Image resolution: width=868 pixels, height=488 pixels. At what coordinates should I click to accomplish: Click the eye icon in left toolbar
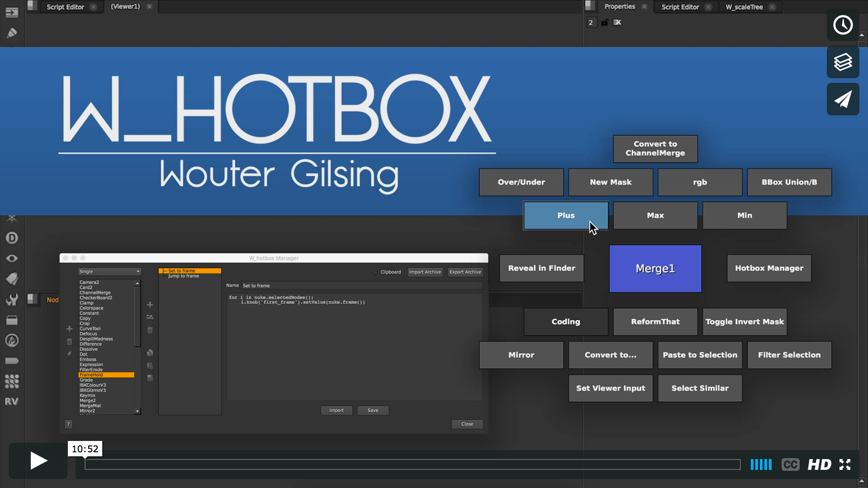point(12,258)
